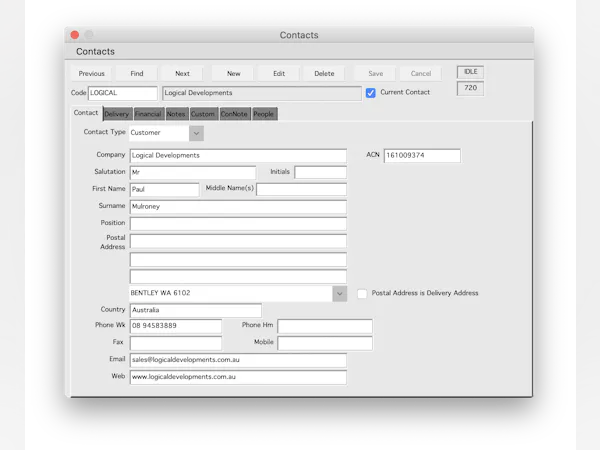This screenshot has width=600, height=450.
Task: Click the greyed Save button
Action: pyautogui.click(x=375, y=73)
